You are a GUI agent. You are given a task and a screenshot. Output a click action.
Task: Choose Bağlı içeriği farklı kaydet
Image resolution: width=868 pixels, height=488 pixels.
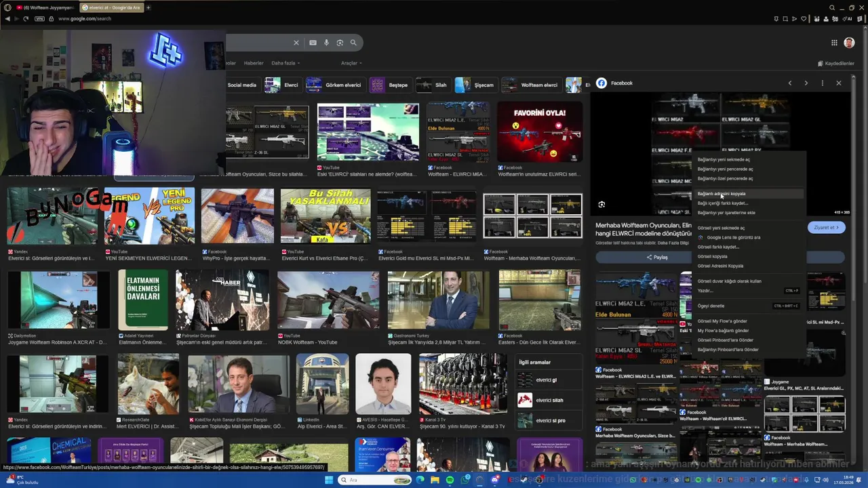[722, 203]
